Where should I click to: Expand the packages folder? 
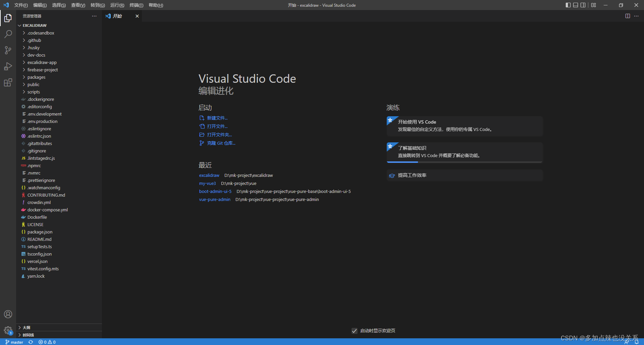(59, 77)
